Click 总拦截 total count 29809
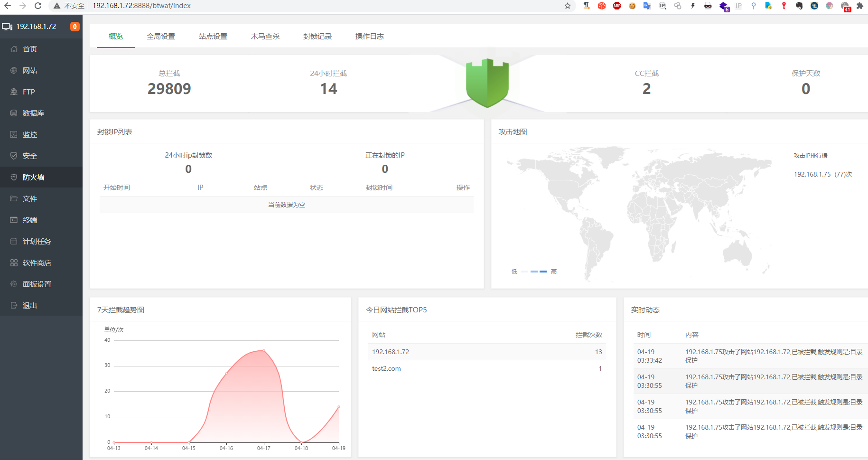Viewport: 868px width, 460px height. coord(169,89)
